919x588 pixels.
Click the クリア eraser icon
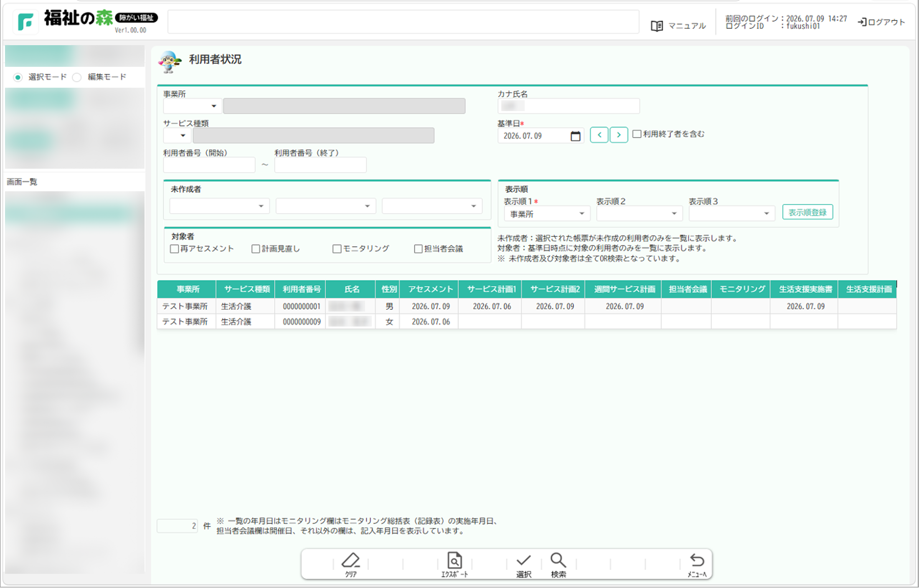click(351, 560)
